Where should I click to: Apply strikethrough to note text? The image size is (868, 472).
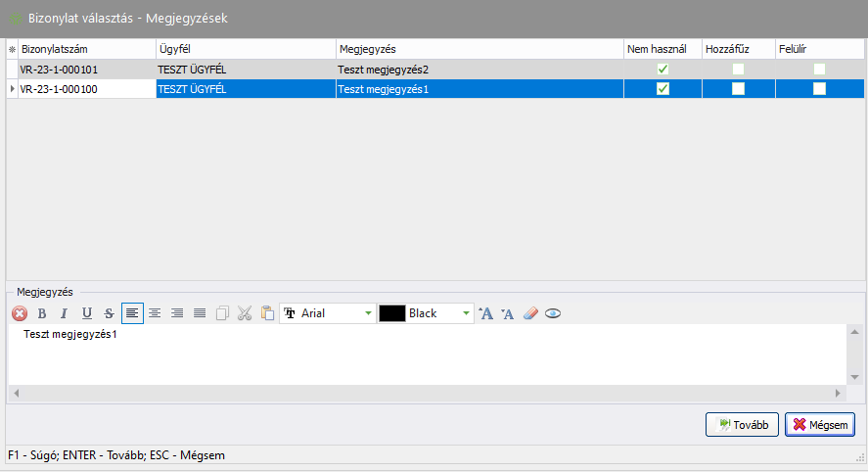(109, 313)
